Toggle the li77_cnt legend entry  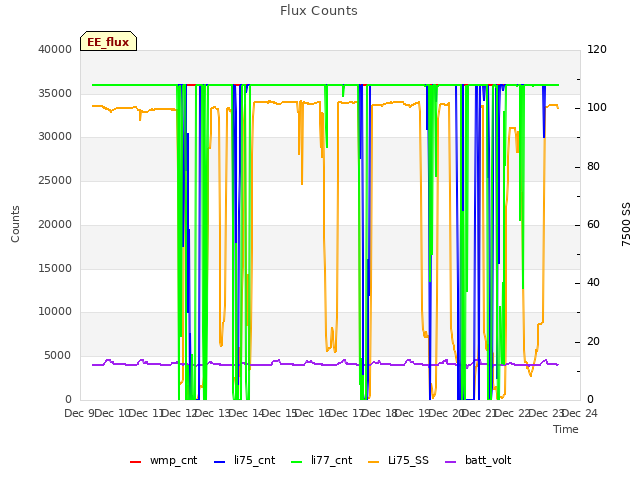(x=321, y=460)
